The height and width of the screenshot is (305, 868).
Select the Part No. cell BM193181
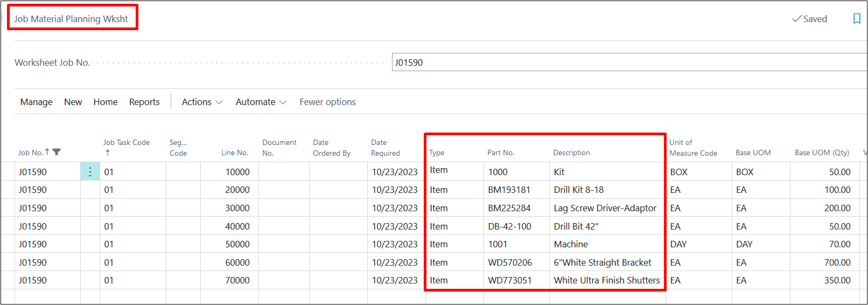509,190
